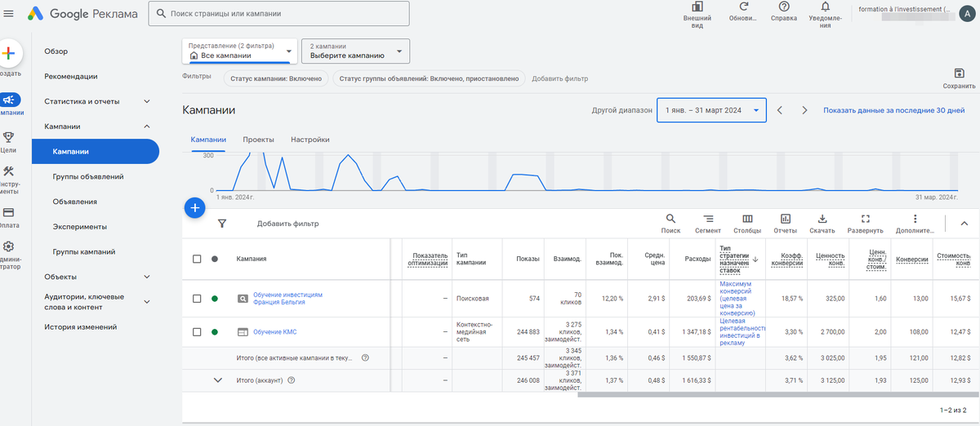Click the Статус кампании: Включено filter chip
The width and height of the screenshot is (980, 426).
pos(275,79)
